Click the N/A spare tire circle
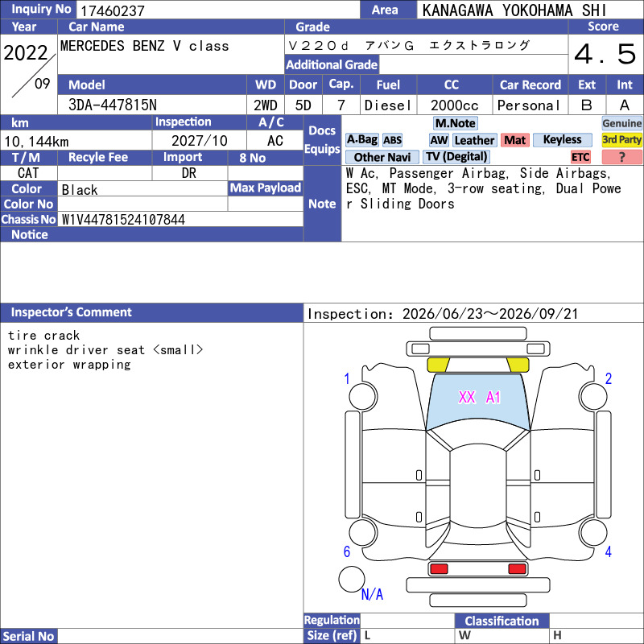Screen dimensions: 644x644 pos(352,579)
